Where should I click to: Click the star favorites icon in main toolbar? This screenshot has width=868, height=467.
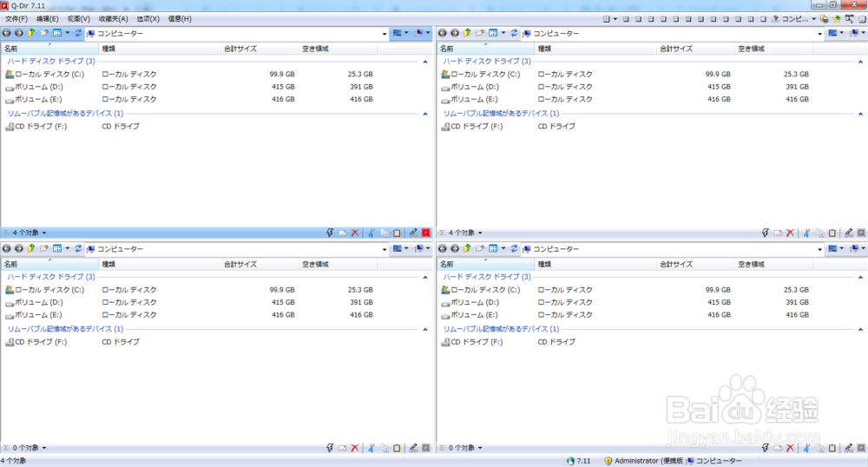pos(837,19)
